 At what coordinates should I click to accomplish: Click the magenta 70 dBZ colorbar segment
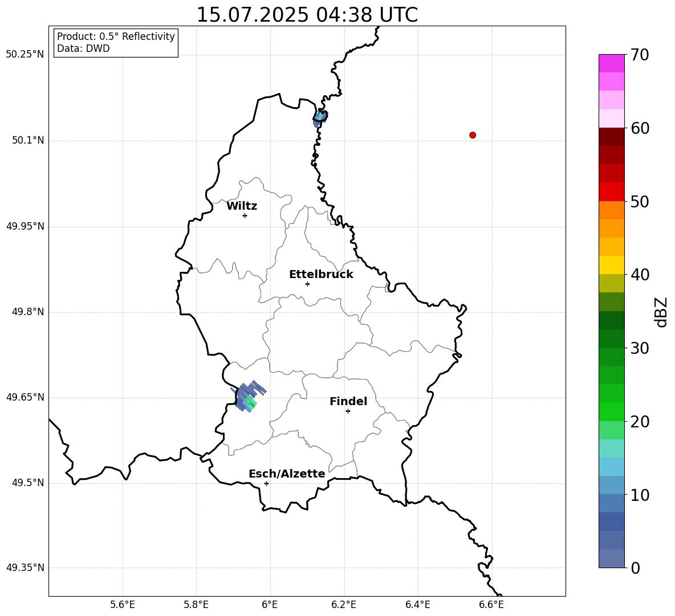[611, 63]
